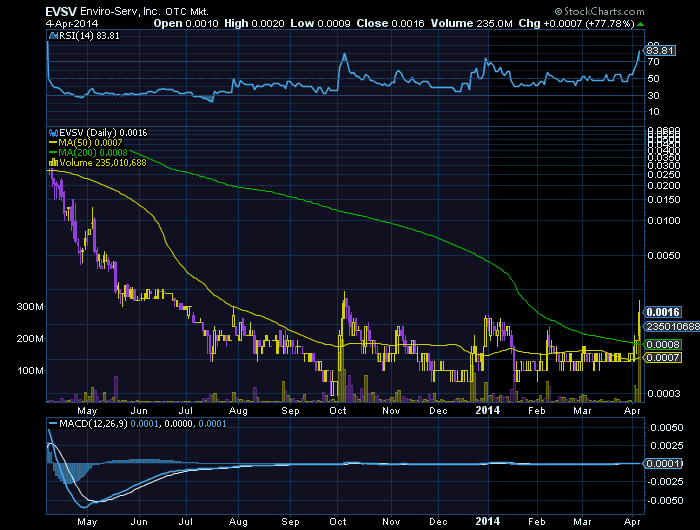Viewport: 700px width, 530px height.
Task: Click the yellow 0.0007 MA(50) tag on right axis
Action: [x=663, y=358]
